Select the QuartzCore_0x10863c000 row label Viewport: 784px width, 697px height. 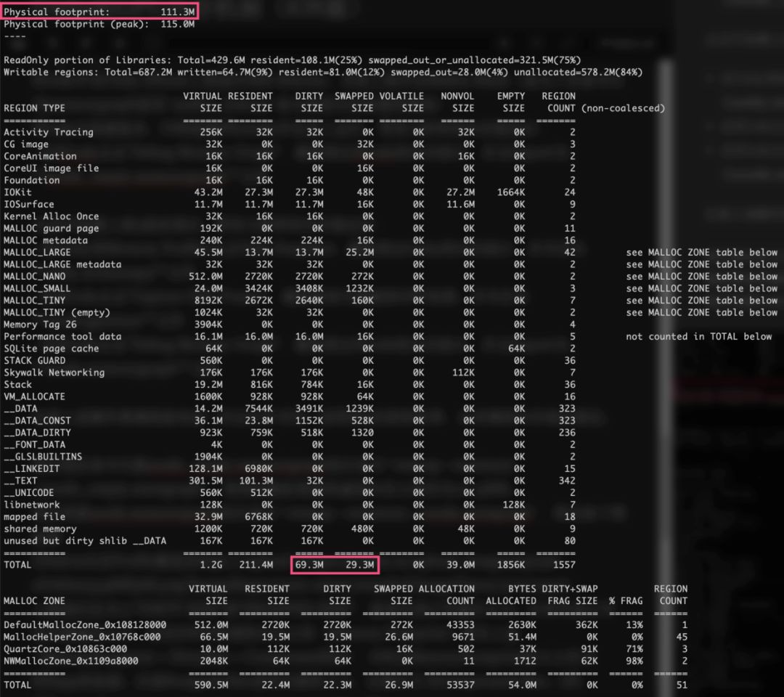65,648
